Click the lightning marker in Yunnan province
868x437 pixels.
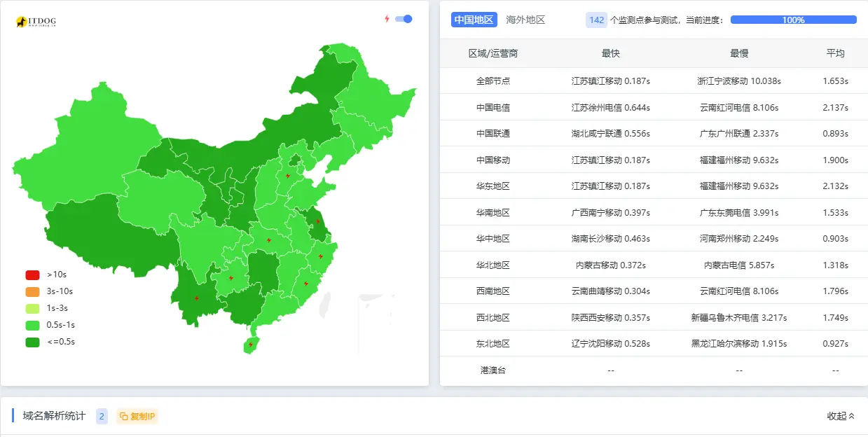tap(196, 298)
